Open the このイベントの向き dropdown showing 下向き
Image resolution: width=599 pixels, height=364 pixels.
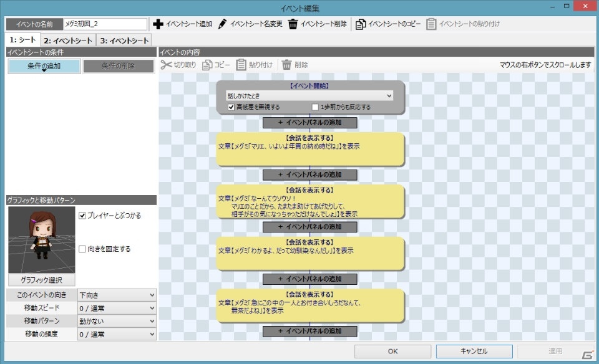[117, 295]
